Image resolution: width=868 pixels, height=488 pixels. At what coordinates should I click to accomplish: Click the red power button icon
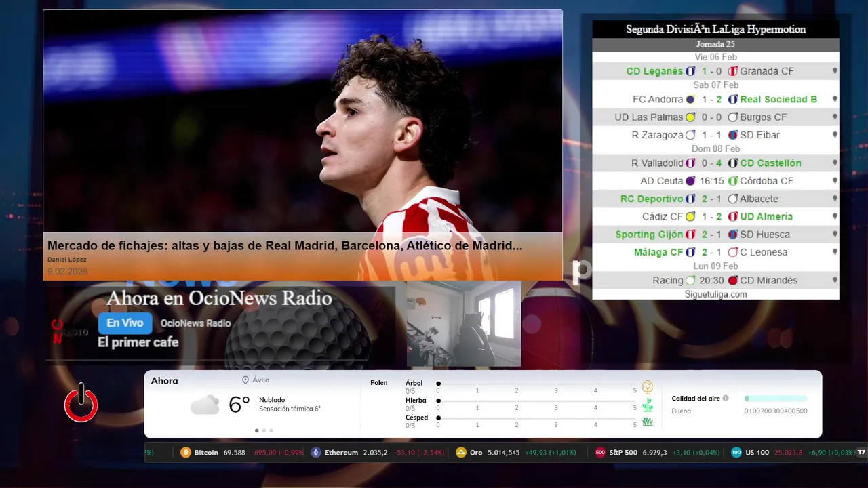coord(81,403)
